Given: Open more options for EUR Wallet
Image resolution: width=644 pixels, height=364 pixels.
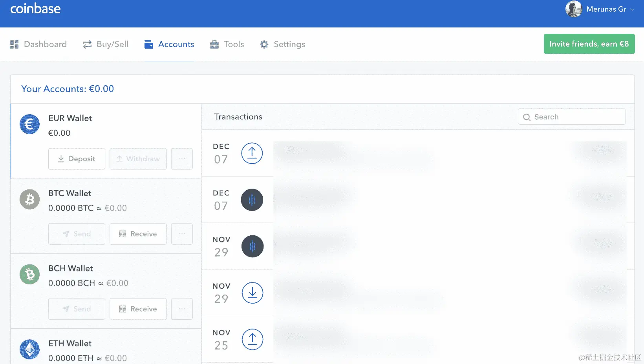Looking at the screenshot, I should [x=182, y=159].
